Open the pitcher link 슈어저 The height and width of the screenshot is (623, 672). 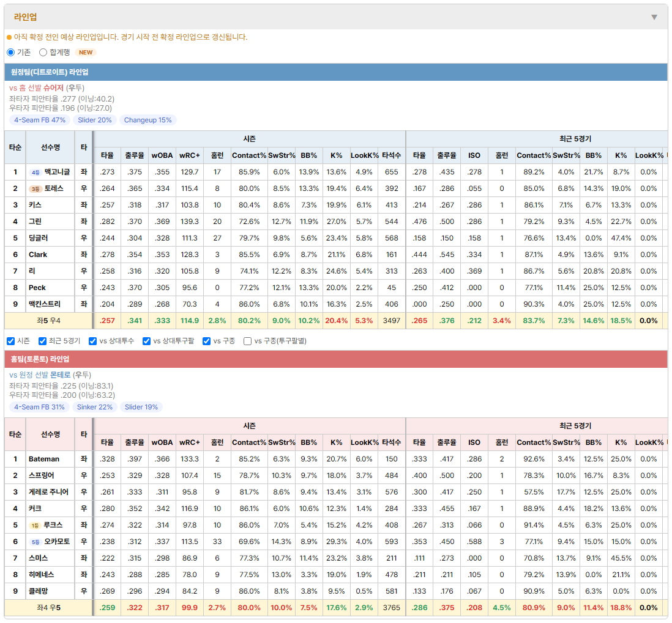point(54,88)
